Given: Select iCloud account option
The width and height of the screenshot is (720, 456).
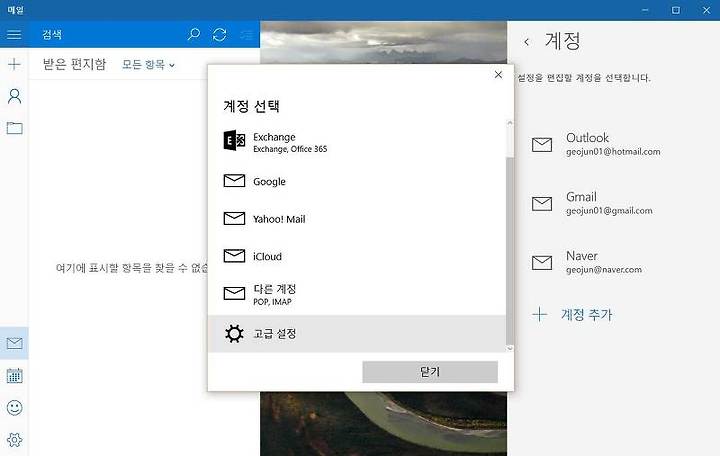Looking at the screenshot, I should 357,256.
